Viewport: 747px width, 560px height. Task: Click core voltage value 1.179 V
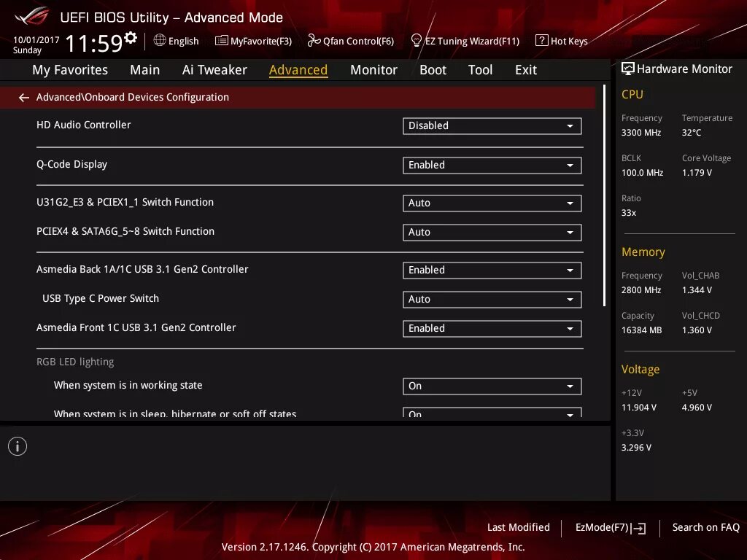[697, 173]
